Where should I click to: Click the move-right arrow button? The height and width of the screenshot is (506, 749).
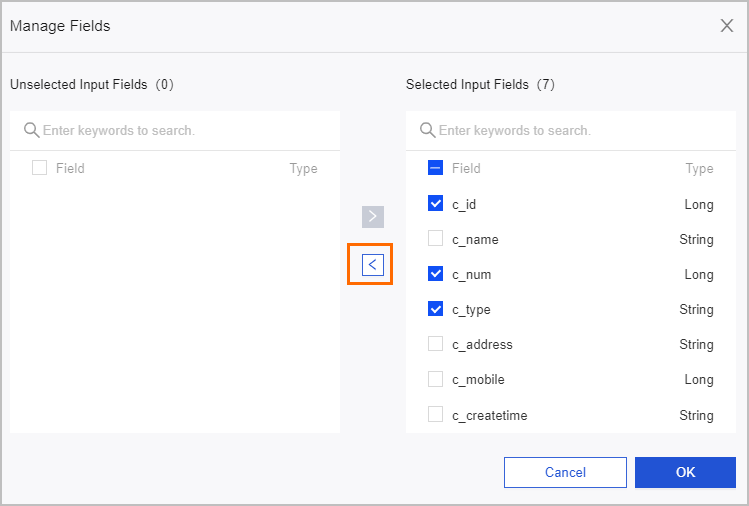pyautogui.click(x=373, y=216)
